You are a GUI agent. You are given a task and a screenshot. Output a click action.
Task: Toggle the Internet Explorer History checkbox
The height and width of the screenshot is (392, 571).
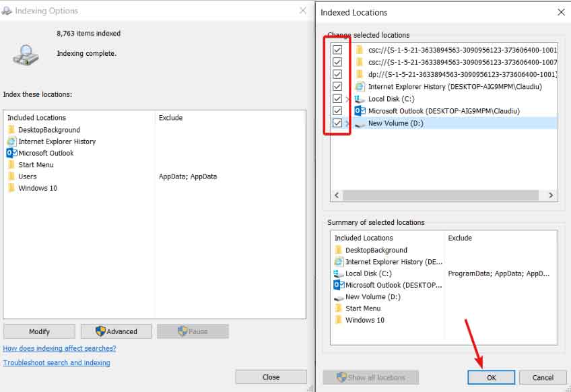[x=337, y=87]
